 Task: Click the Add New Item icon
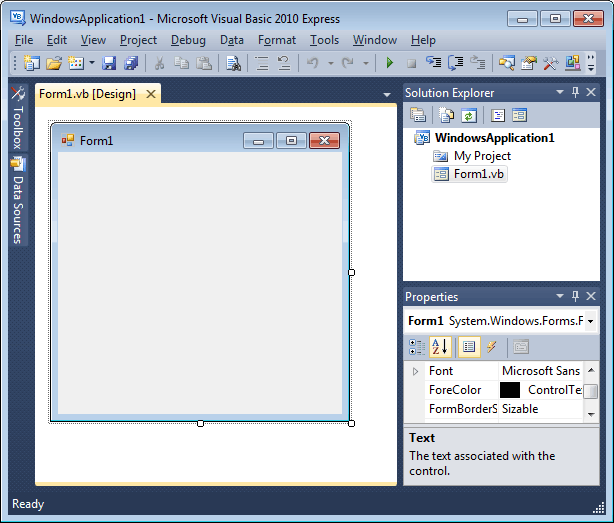76,63
